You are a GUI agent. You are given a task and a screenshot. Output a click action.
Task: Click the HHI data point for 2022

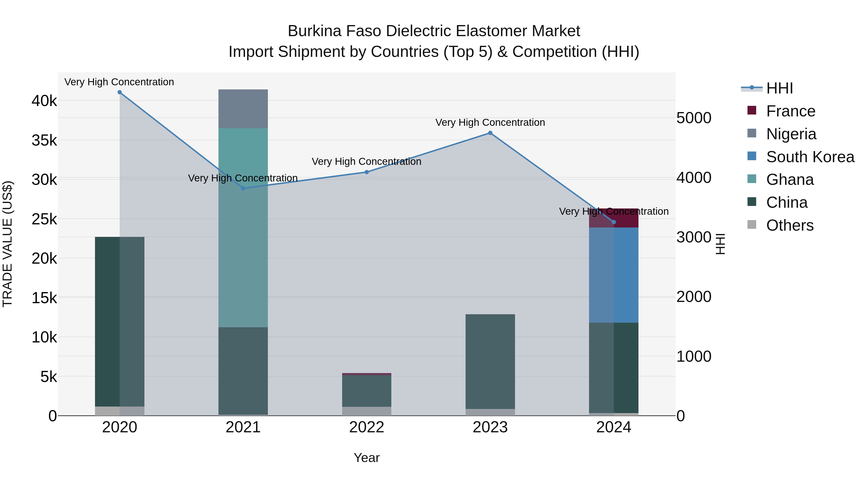(x=366, y=172)
